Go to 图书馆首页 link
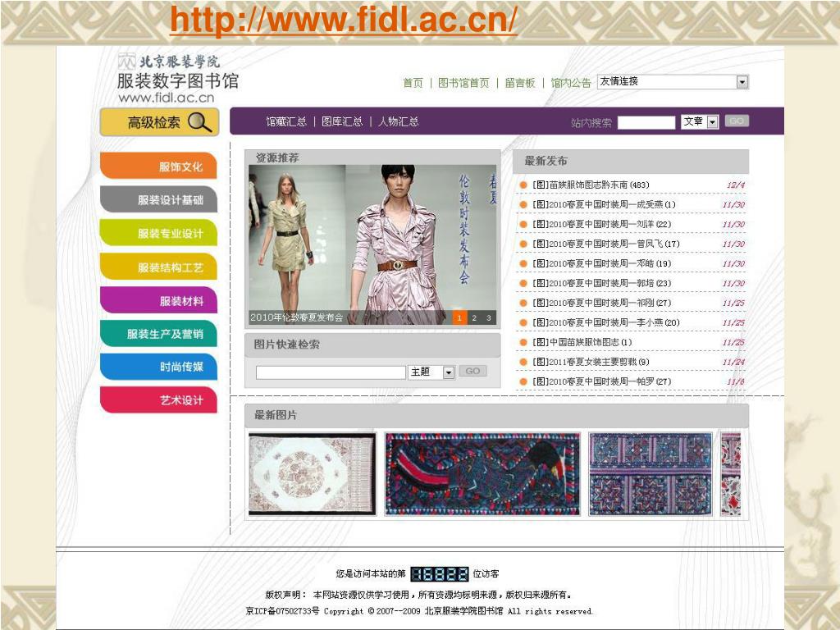This screenshot has width=840, height=630. pos(463,83)
